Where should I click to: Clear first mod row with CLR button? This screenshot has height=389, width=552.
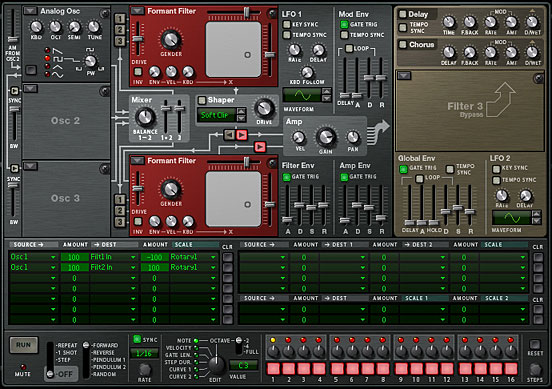coord(227,257)
